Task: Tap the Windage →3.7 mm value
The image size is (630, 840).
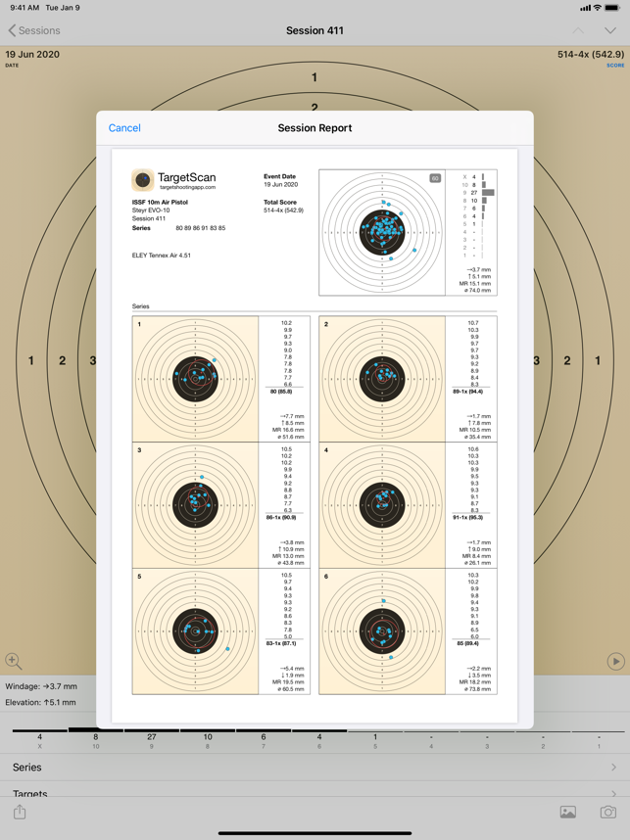Action: (x=41, y=686)
